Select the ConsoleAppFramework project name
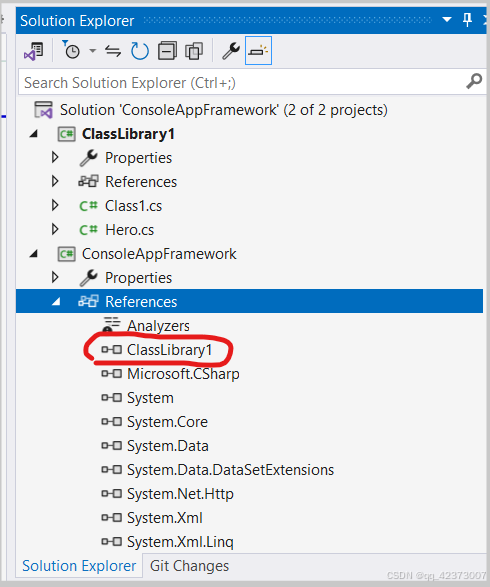 point(159,254)
